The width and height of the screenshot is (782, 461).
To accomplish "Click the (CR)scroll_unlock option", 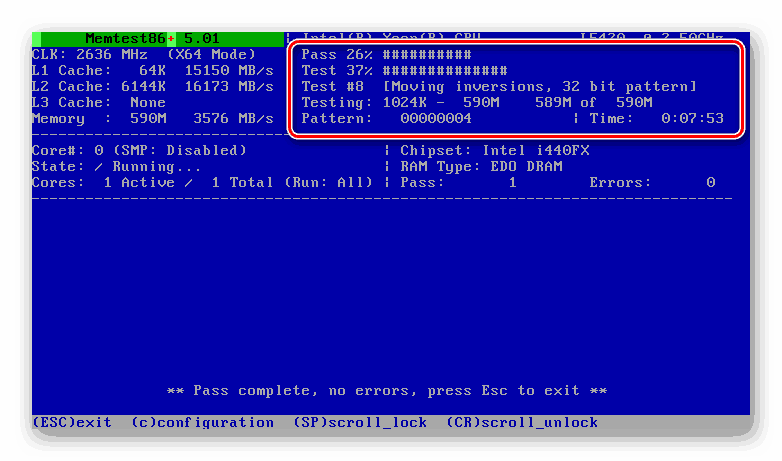I will pyautogui.click(x=522, y=422).
